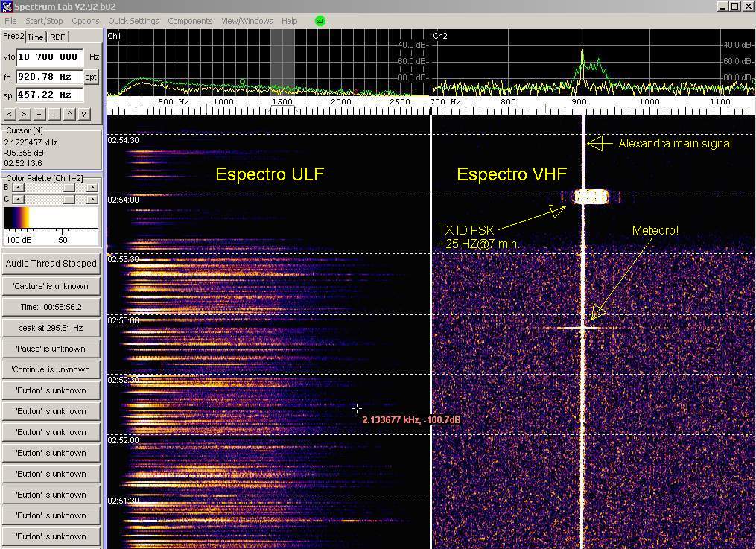Click the brightness B slider thumb
The width and height of the screenshot is (756, 549).
pyautogui.click(x=69, y=188)
